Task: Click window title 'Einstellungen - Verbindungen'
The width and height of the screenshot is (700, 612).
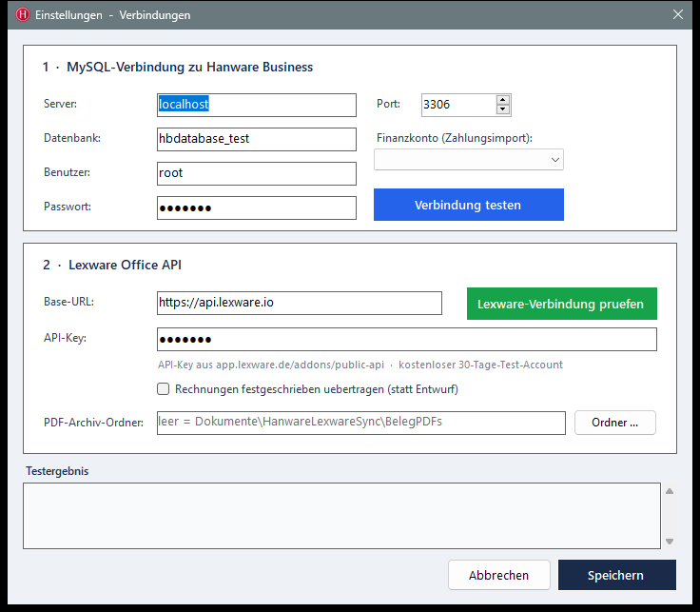Action: [x=113, y=15]
